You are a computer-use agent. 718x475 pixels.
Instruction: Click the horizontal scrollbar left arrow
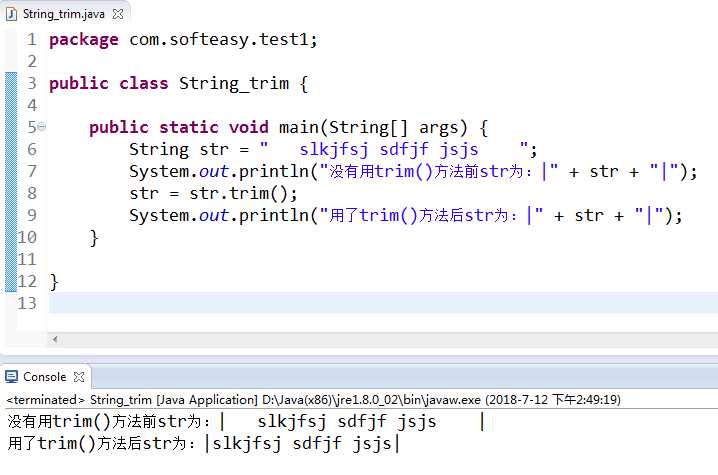pos(54,339)
